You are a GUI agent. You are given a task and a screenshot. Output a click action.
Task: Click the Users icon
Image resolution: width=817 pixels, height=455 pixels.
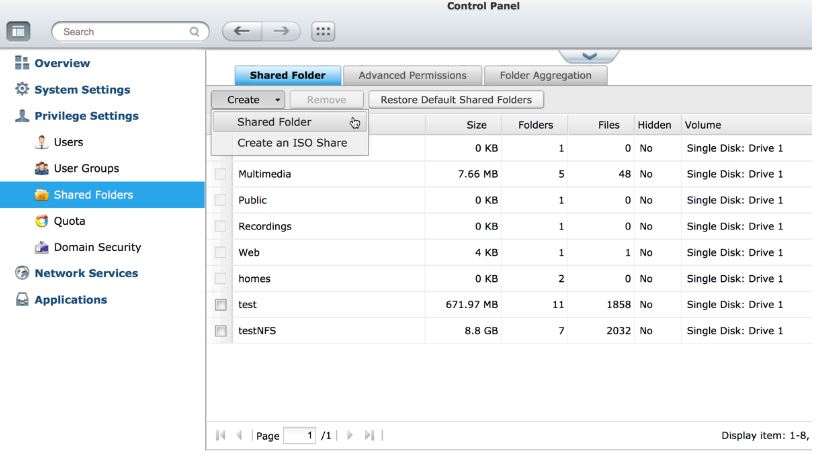42,142
